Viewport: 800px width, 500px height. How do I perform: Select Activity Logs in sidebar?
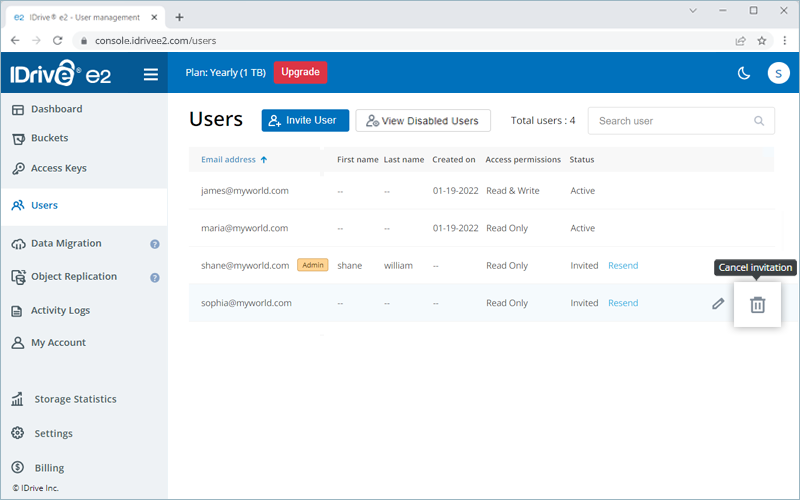[x=60, y=310]
